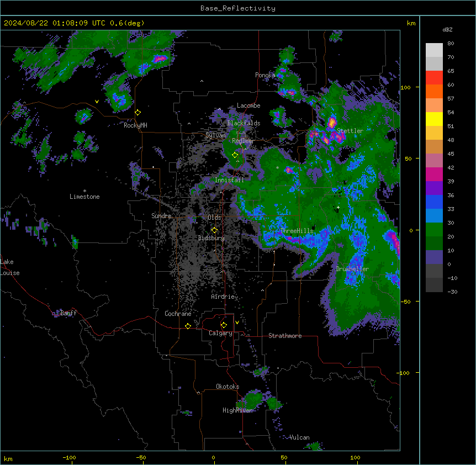This screenshot has height=465, width=476.
Task: Click the Drumheller label
Action: (x=352, y=269)
